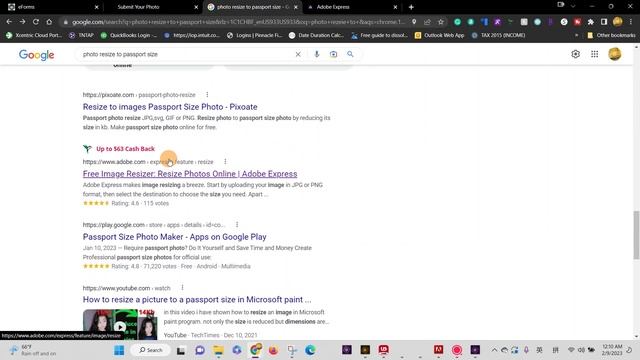Open Google account profile picture

tap(615, 54)
